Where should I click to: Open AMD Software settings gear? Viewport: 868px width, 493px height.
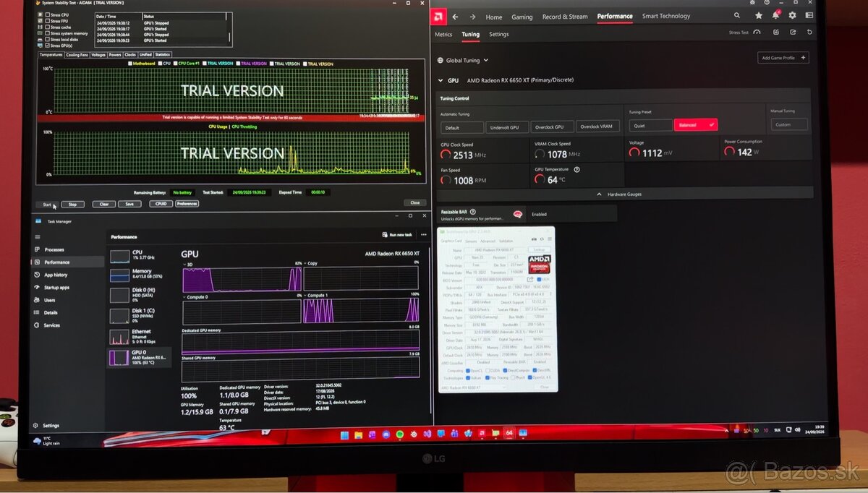[x=792, y=16]
